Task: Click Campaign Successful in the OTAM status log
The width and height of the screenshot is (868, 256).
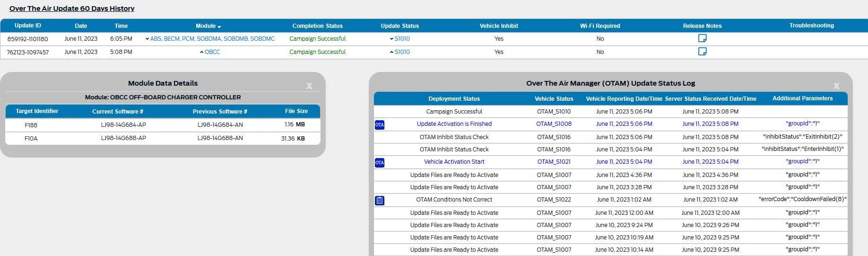Action: coord(454,112)
